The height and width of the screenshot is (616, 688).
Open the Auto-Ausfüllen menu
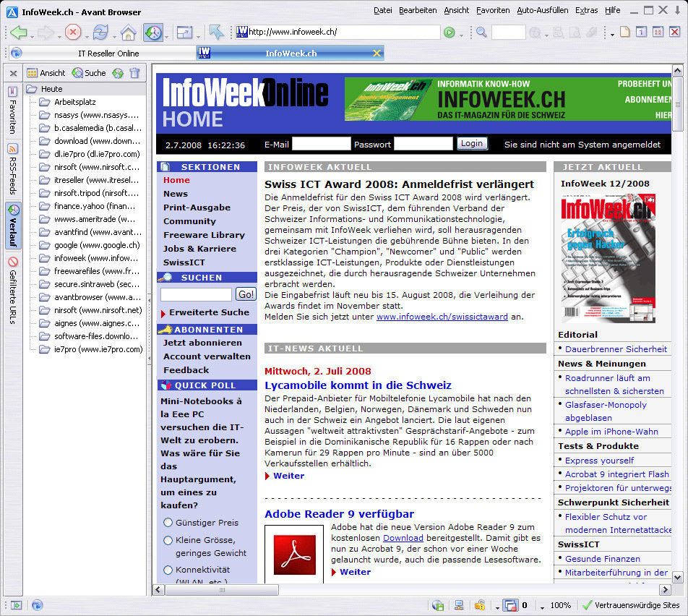click(542, 11)
